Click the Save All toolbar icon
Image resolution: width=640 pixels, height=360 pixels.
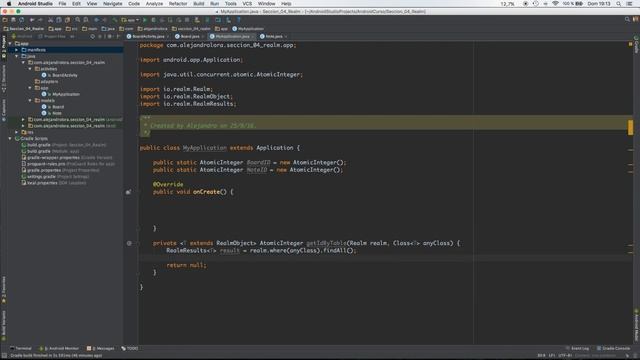13,20
